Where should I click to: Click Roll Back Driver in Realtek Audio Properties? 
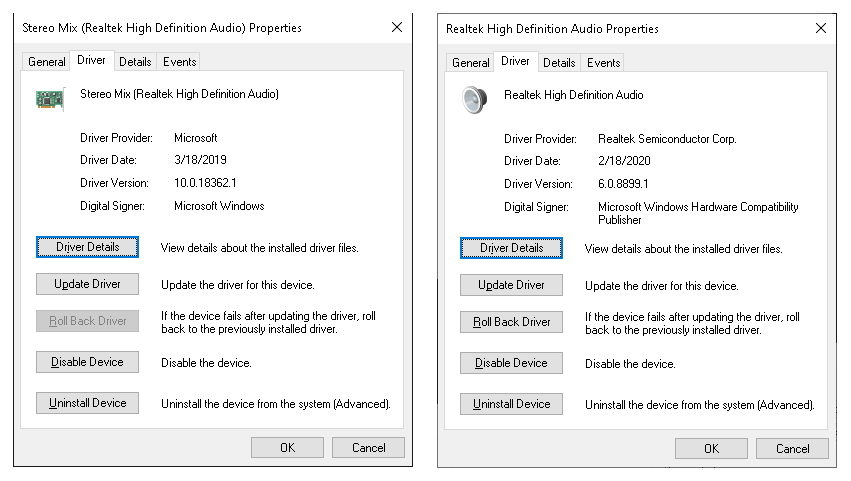coord(511,322)
